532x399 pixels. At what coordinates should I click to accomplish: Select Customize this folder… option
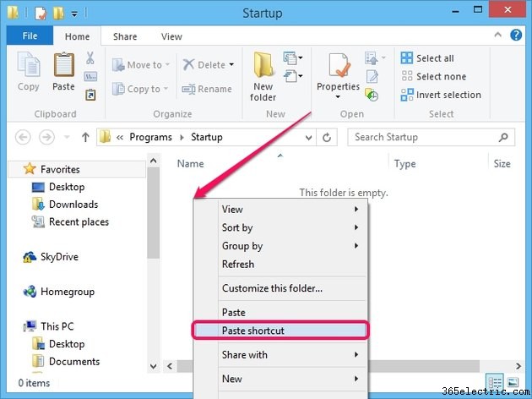tap(280, 288)
